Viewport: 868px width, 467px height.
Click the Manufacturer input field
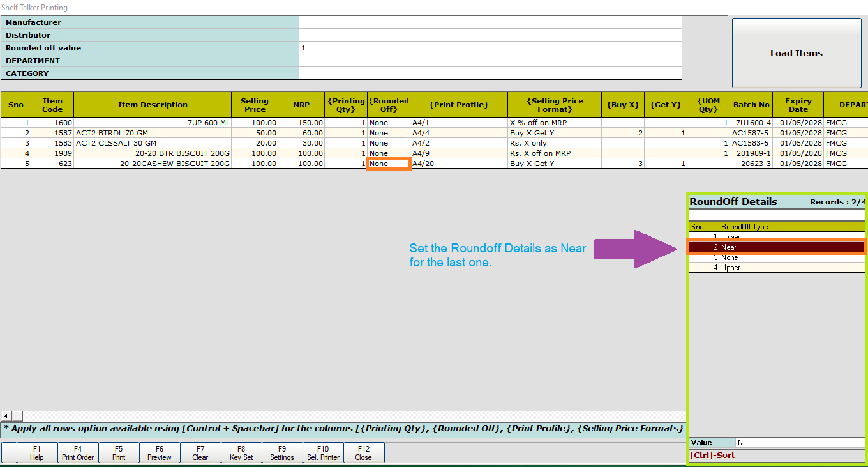tap(490, 22)
